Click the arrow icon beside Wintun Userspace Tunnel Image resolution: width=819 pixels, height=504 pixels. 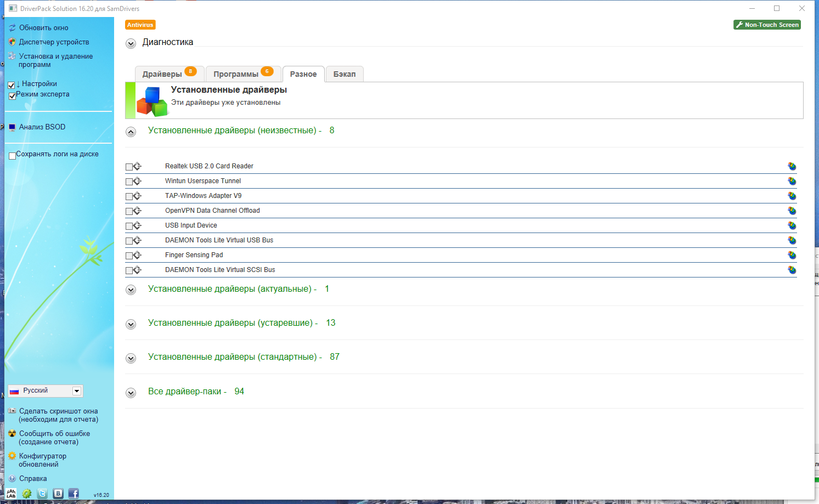click(137, 181)
